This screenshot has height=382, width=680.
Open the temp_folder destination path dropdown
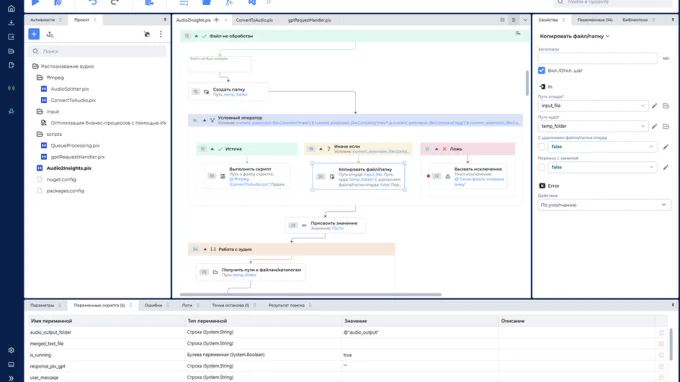(x=593, y=126)
